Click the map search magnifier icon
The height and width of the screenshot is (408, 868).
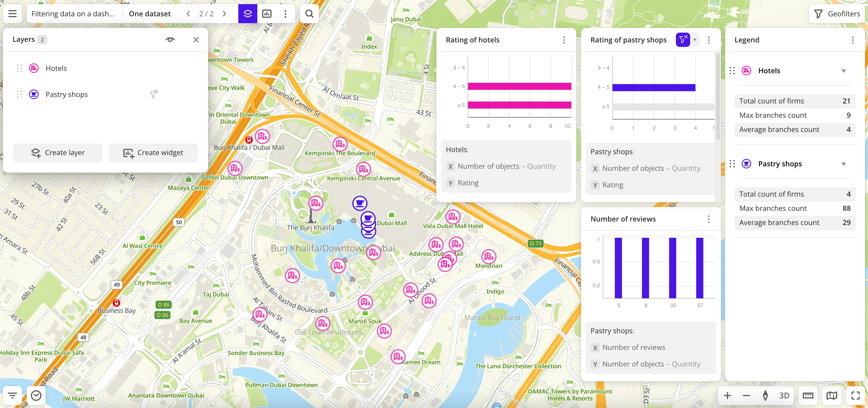[309, 14]
